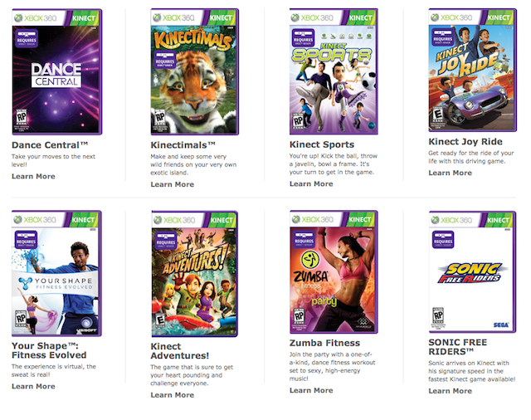531x420 pixels.
Task: Select the Zumba Fitness cover image
Action: pos(334,272)
